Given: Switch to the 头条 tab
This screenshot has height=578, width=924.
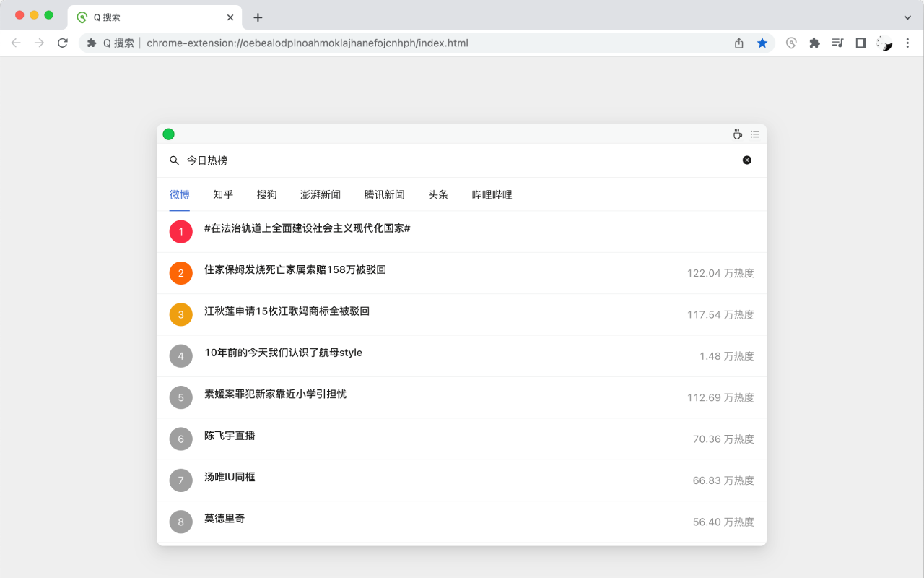Looking at the screenshot, I should pyautogui.click(x=438, y=195).
